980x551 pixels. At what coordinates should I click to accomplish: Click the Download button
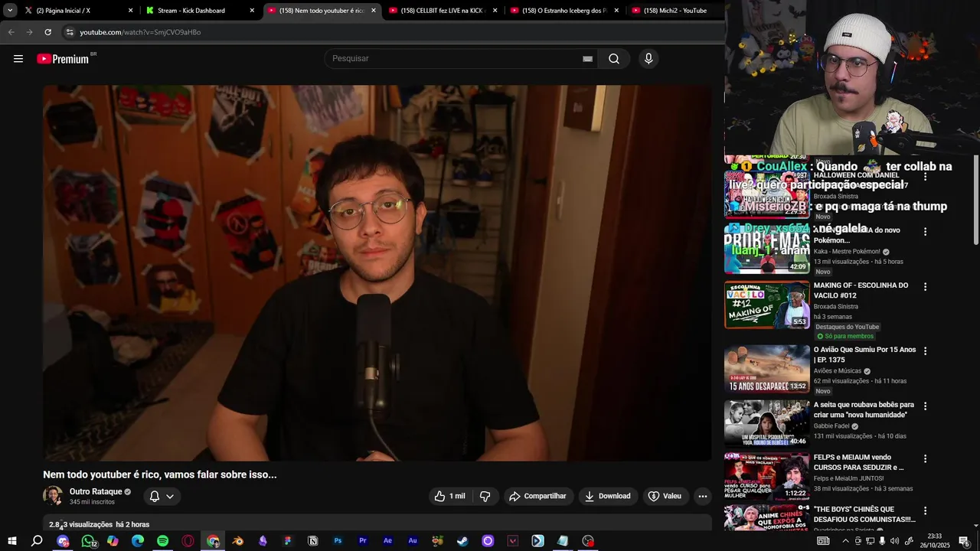608,496
